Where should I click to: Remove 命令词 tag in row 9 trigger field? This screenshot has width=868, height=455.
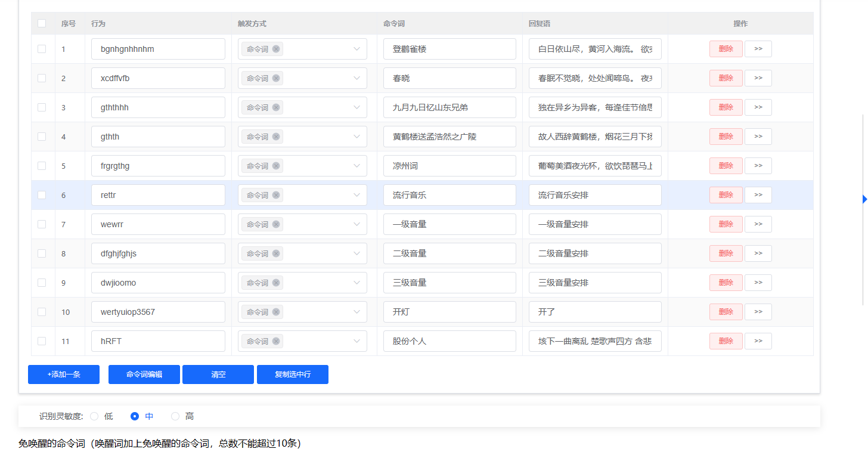click(276, 283)
